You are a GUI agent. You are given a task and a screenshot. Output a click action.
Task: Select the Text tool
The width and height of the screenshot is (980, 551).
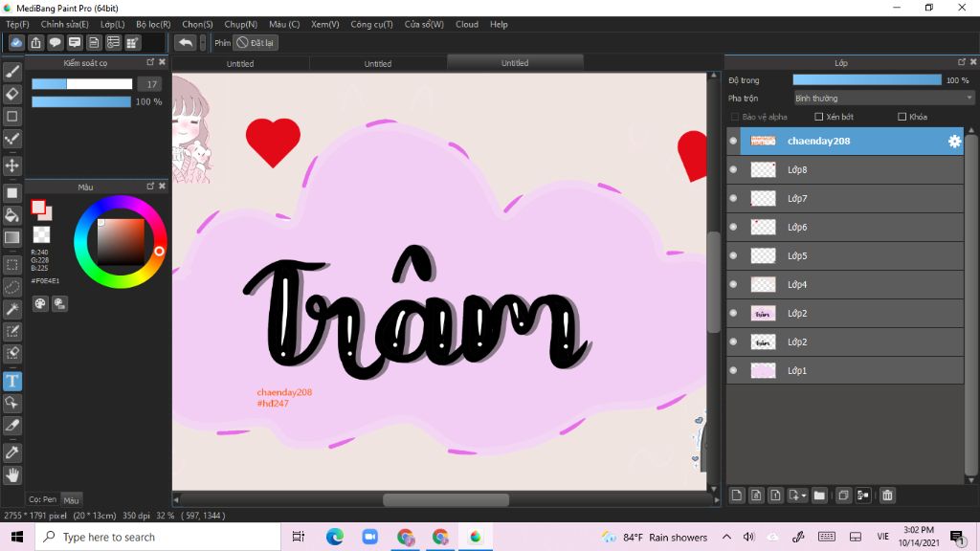click(11, 381)
